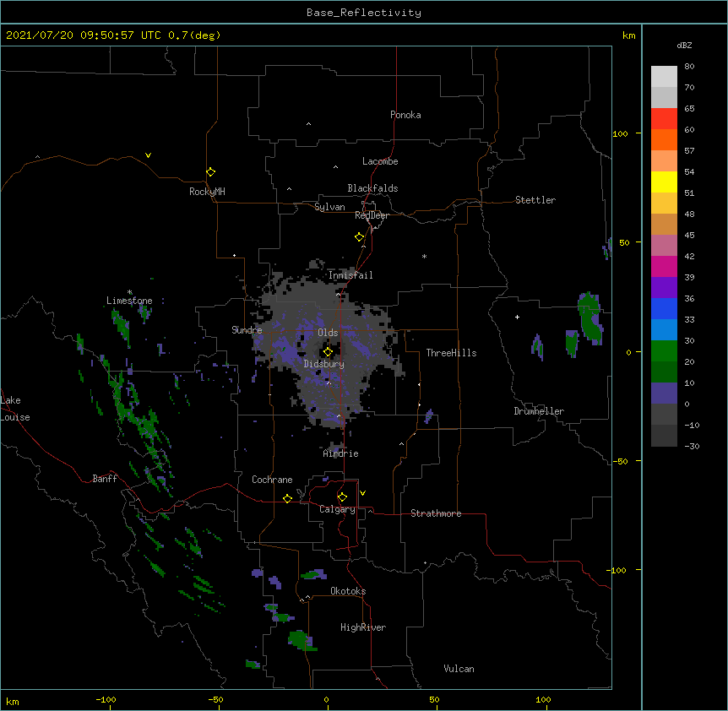Click the white caret marker left of Lacombe

coord(335,167)
